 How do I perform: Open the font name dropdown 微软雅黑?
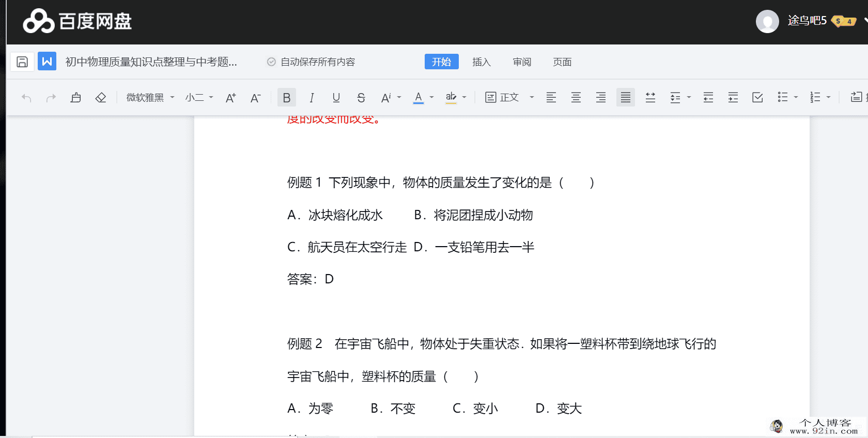point(150,97)
